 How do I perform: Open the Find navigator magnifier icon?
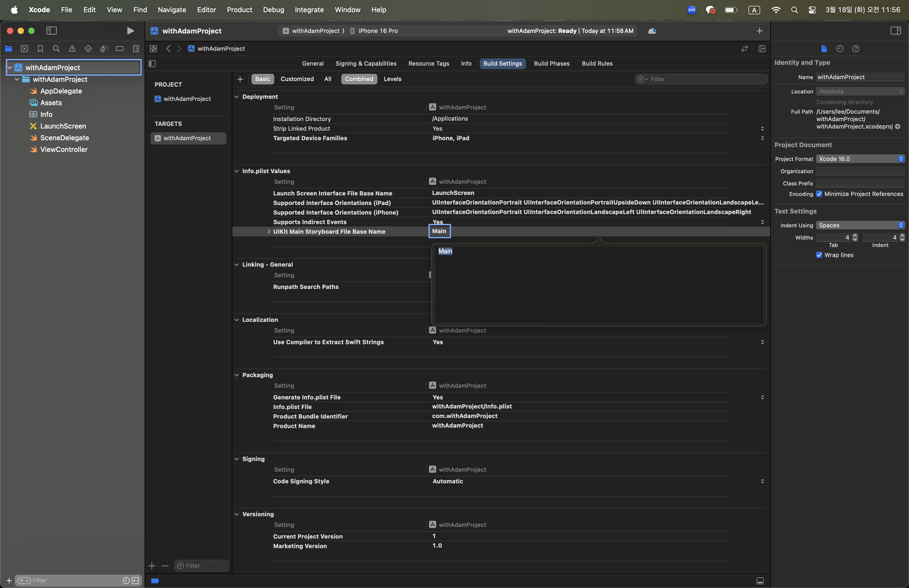pyautogui.click(x=56, y=48)
